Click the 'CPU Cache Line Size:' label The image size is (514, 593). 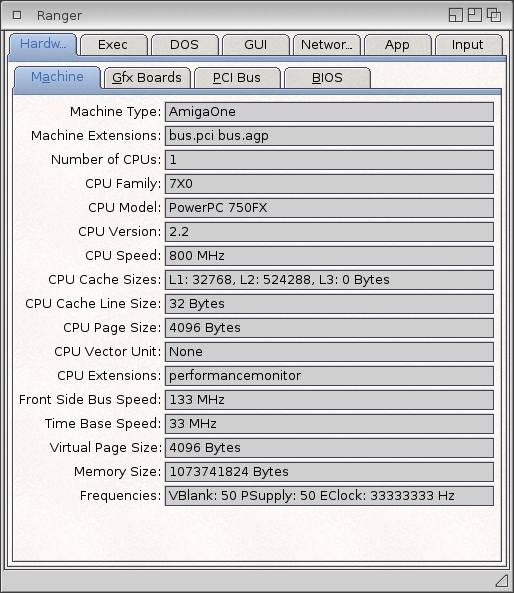tap(93, 304)
